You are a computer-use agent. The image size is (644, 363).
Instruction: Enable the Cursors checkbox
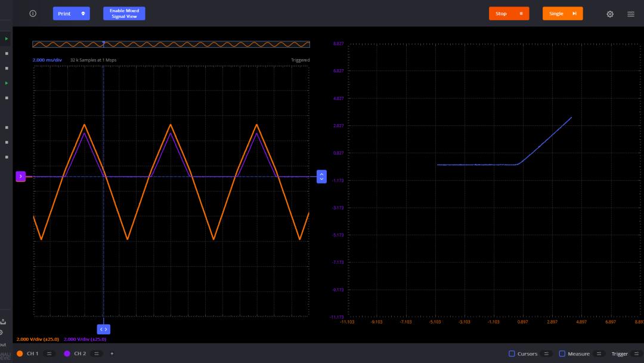click(512, 354)
